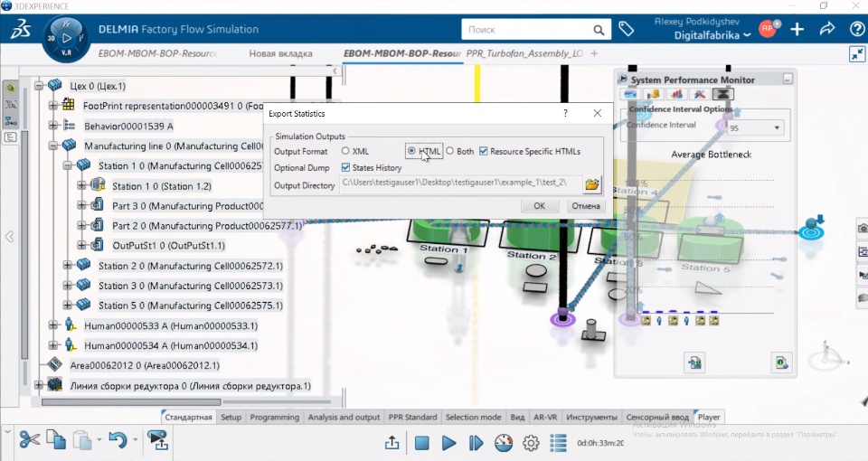Image resolution: width=868 pixels, height=461 pixels.
Task: Open the Programming toolbar tab
Action: pyautogui.click(x=275, y=418)
